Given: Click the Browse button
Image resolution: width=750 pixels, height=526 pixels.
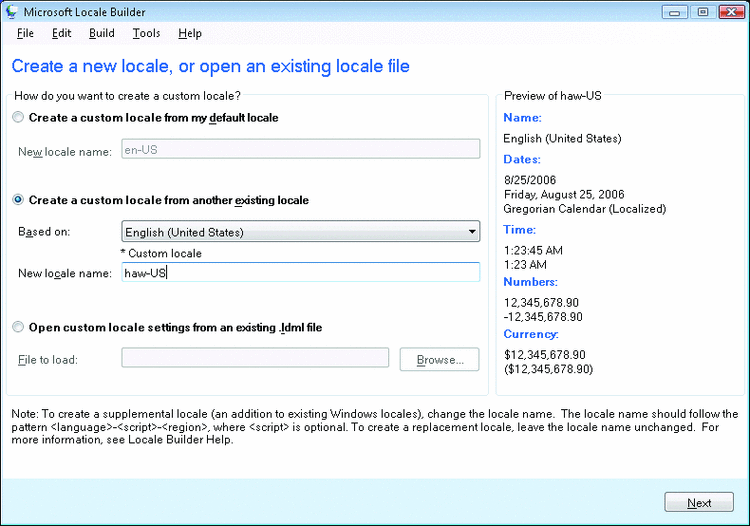Looking at the screenshot, I should (440, 359).
